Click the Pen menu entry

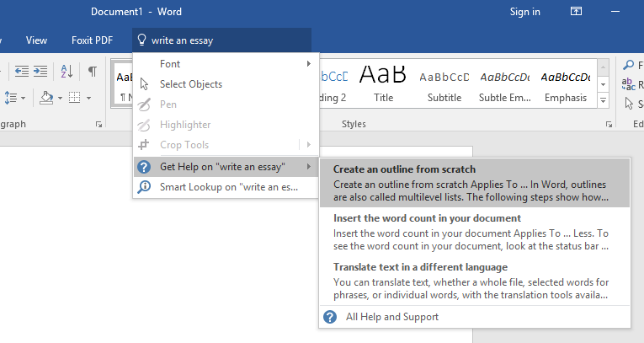click(226, 104)
